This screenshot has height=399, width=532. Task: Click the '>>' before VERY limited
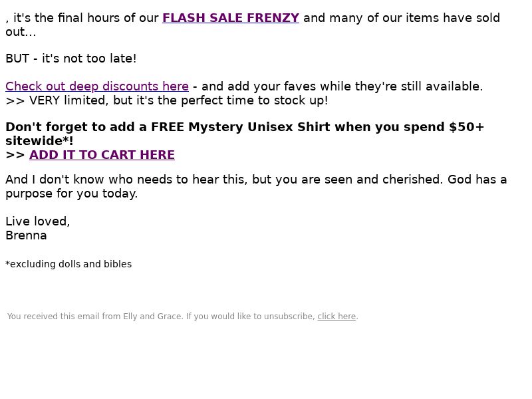15,100
